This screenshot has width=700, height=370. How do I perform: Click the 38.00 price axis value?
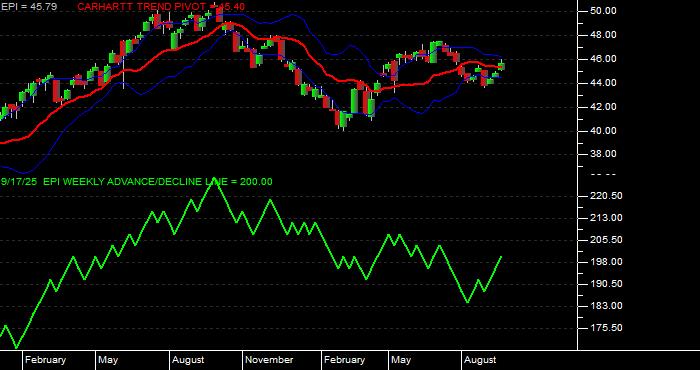coord(603,154)
